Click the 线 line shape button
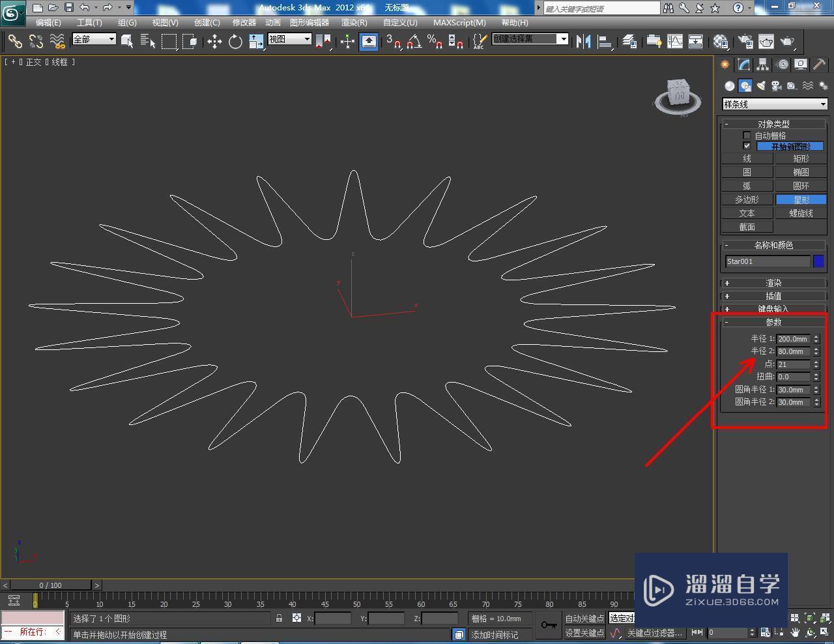Viewport: 834px width, 644px height. point(747,158)
